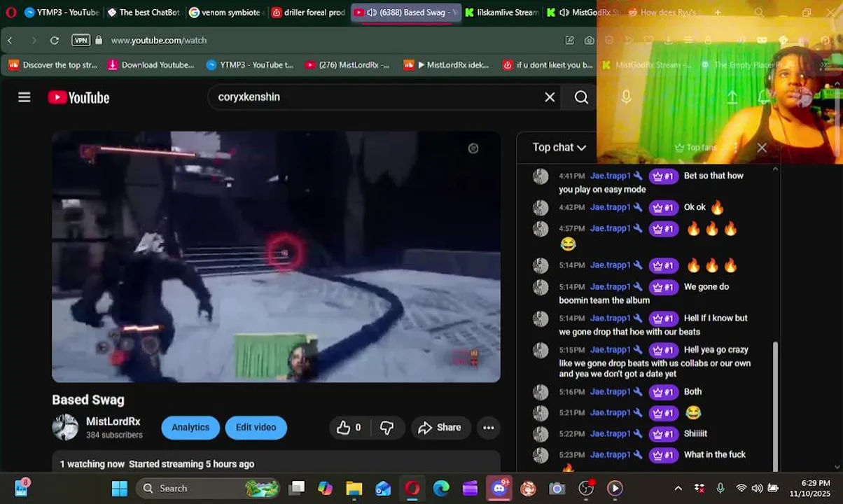Switch to the driller foreal prod tab
The height and width of the screenshot is (504, 843).
[308, 13]
